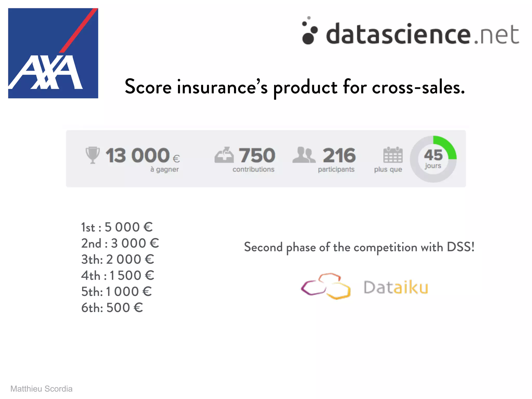Select the 4th : 1 500 € prize line
This screenshot has width=532, height=399.
(x=118, y=276)
